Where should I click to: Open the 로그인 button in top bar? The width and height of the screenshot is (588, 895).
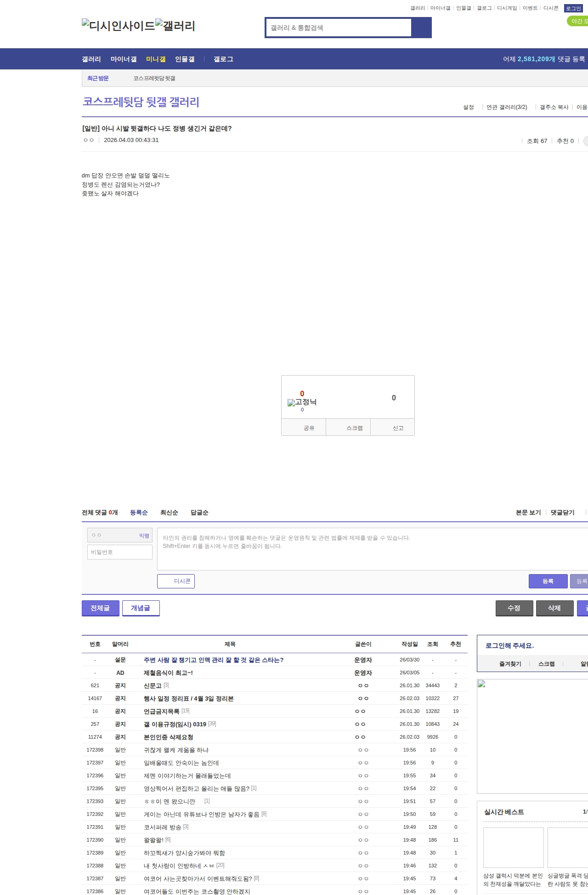coord(573,8)
